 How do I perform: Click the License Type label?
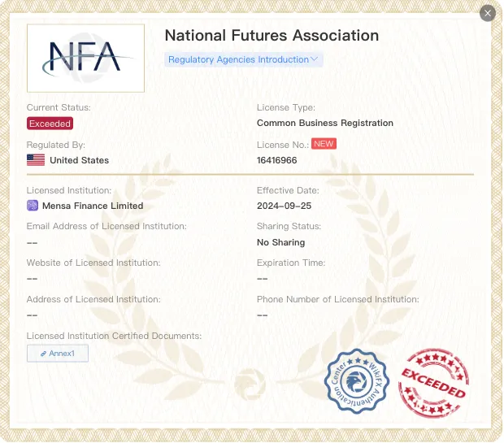coord(286,107)
